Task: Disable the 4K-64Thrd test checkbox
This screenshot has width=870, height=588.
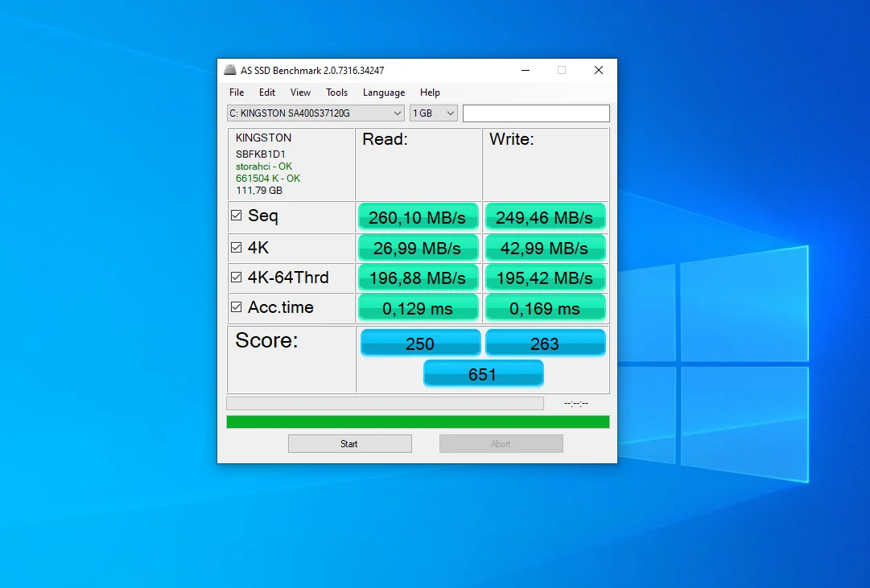Action: 237,278
